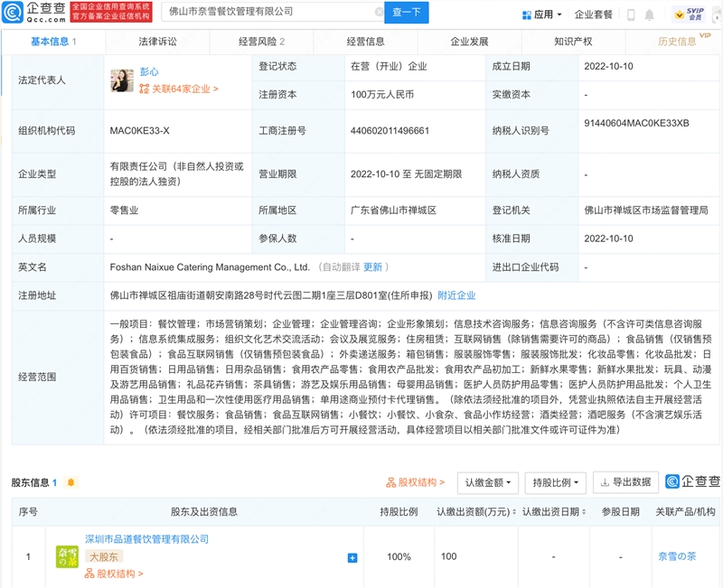Open 企业套餐 in the header
Image resolution: width=723 pixels, height=588 pixels.
coord(594,14)
